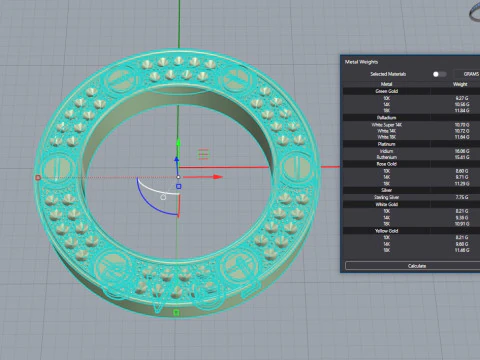Click the White 18K palladium row

(412, 137)
